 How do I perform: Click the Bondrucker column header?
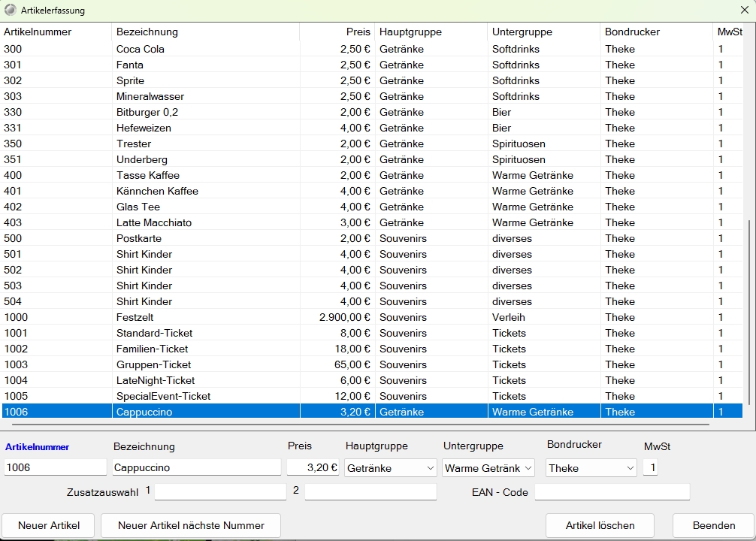pyautogui.click(x=657, y=32)
